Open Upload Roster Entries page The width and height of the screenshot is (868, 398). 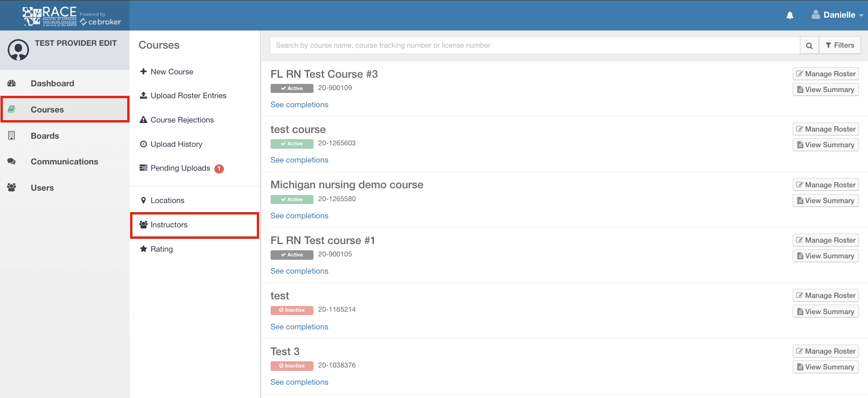click(188, 96)
